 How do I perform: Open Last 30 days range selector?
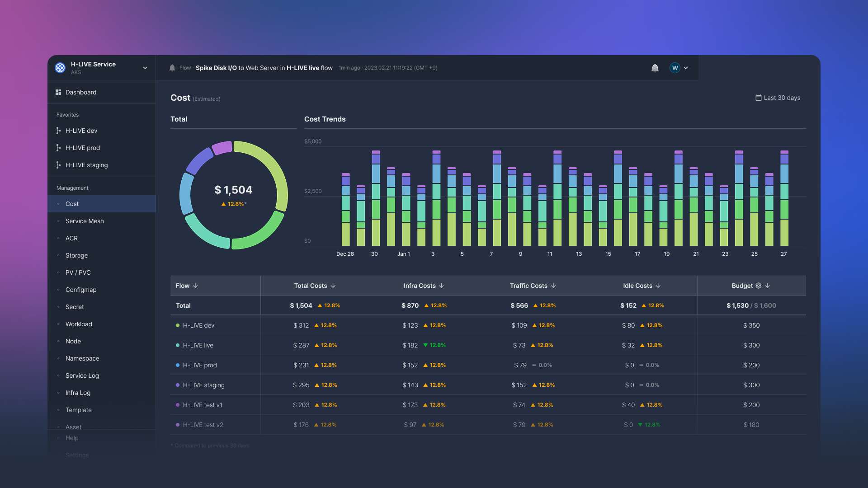point(782,98)
